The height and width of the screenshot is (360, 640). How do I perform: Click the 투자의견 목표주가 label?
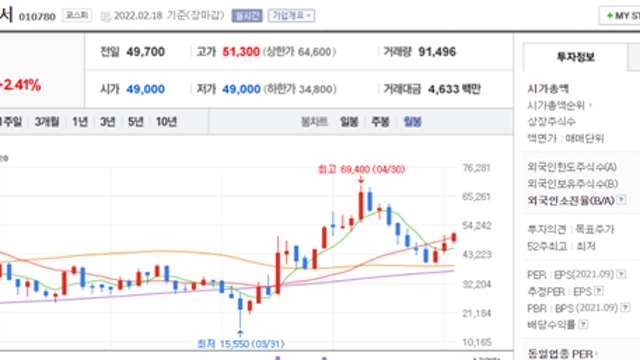coord(571,229)
